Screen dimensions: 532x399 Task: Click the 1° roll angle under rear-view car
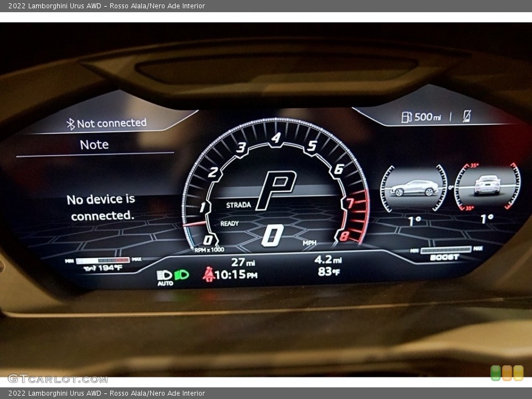point(487,219)
